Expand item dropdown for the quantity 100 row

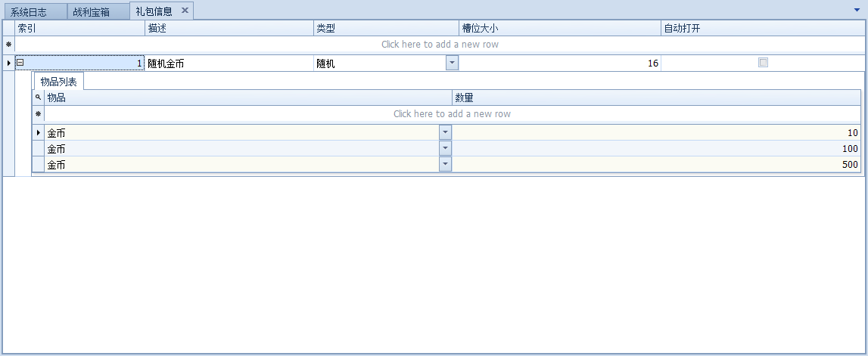coord(445,148)
